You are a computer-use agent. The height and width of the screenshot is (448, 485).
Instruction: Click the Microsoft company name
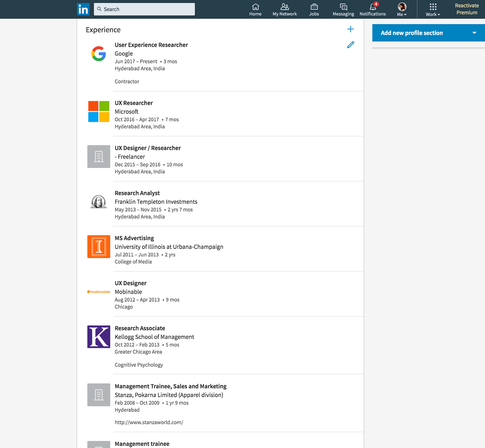[126, 112]
